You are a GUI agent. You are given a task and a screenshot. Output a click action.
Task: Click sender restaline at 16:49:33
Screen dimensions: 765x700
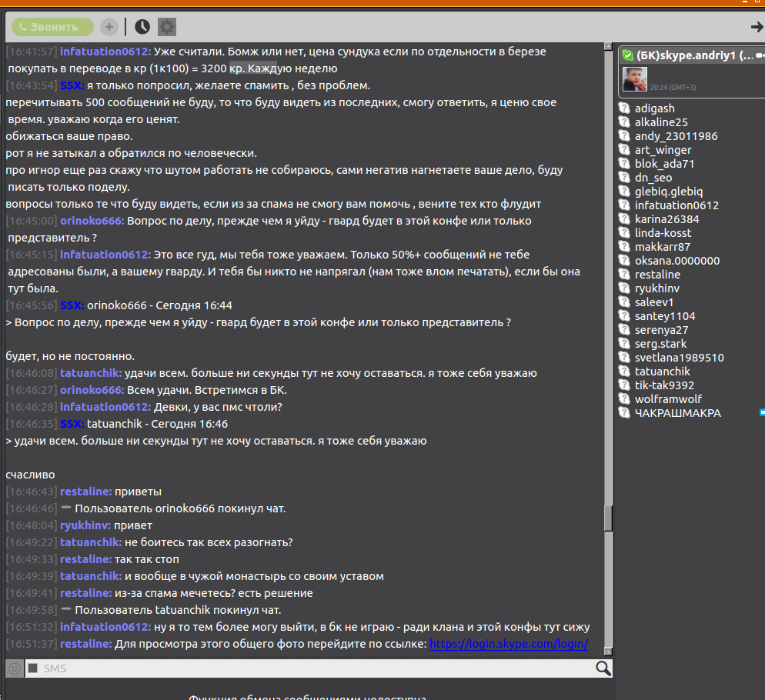coord(86,559)
